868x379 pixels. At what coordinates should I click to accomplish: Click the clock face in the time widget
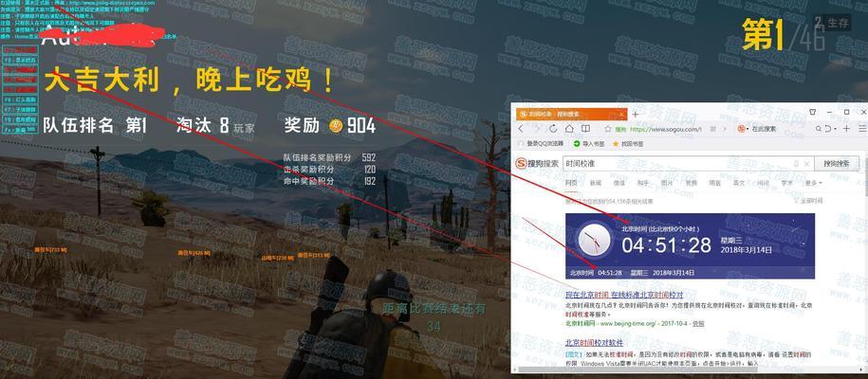coord(594,241)
